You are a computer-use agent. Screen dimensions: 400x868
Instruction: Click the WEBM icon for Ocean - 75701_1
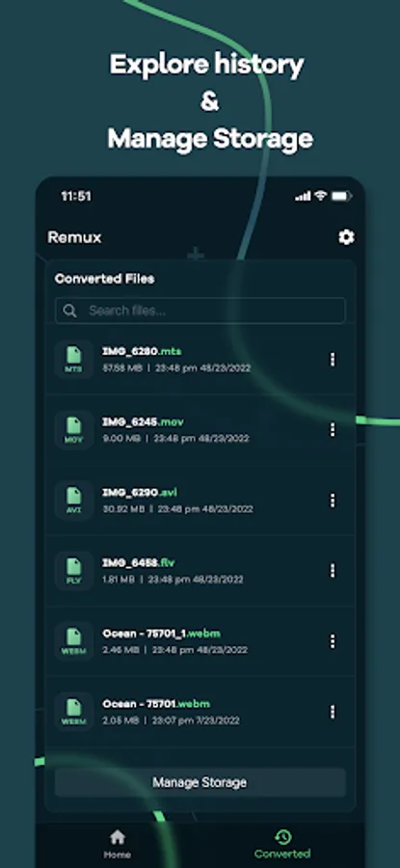(74, 641)
